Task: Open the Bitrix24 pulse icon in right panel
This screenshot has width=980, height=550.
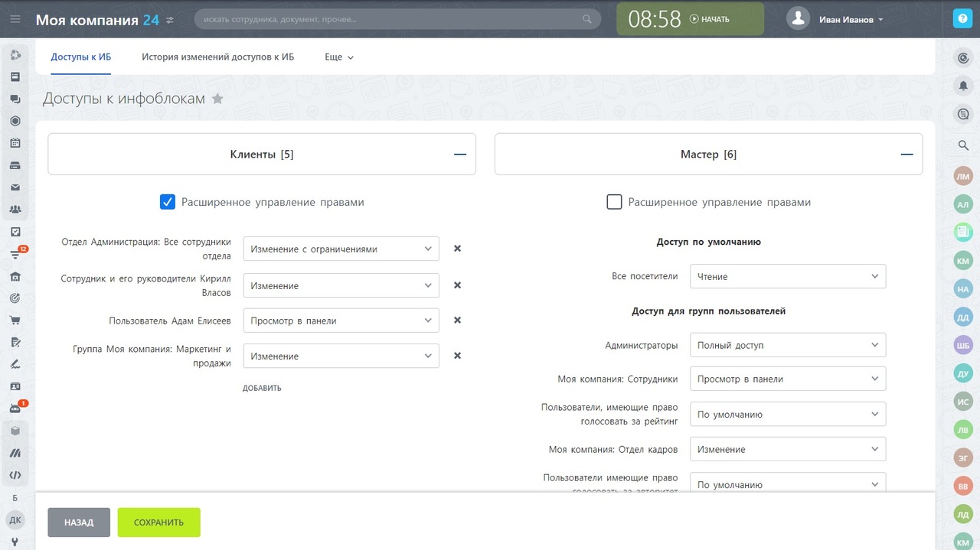Action: point(963,57)
